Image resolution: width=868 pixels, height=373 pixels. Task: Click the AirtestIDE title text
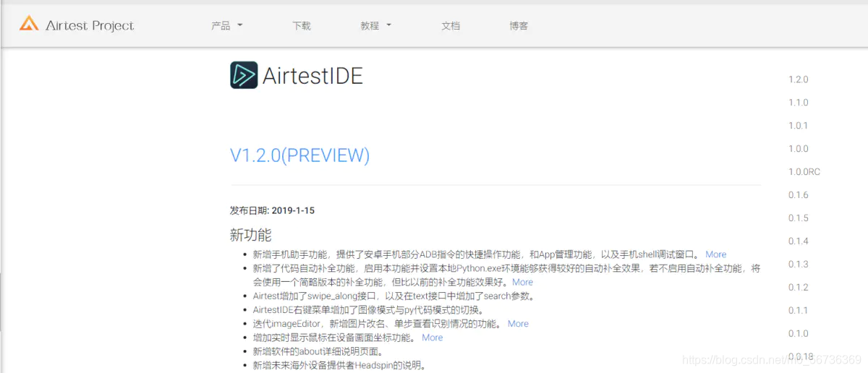312,76
